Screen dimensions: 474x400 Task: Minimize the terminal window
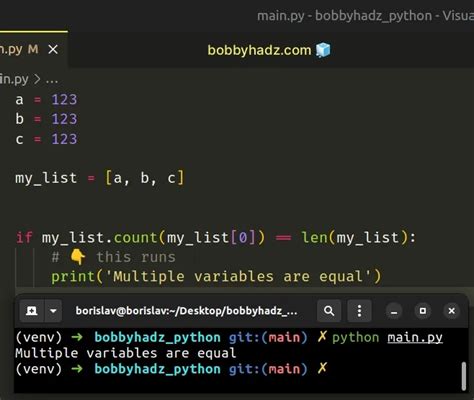(394, 311)
